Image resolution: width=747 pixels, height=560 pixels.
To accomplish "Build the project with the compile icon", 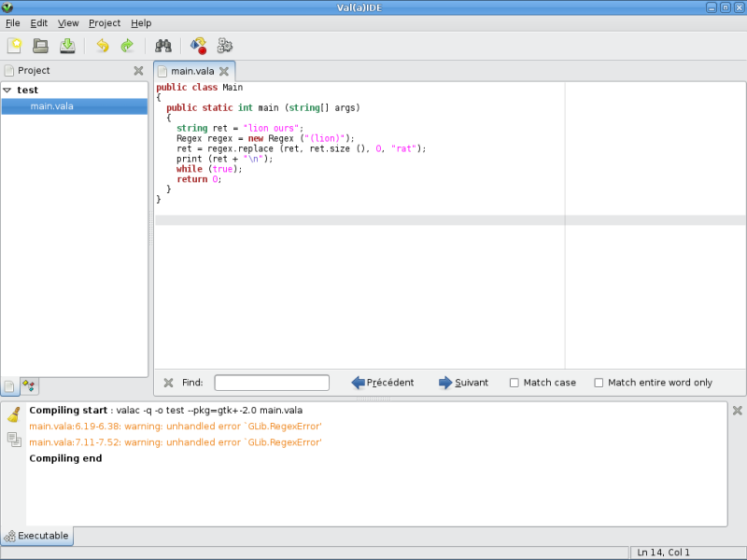I will (x=198, y=46).
